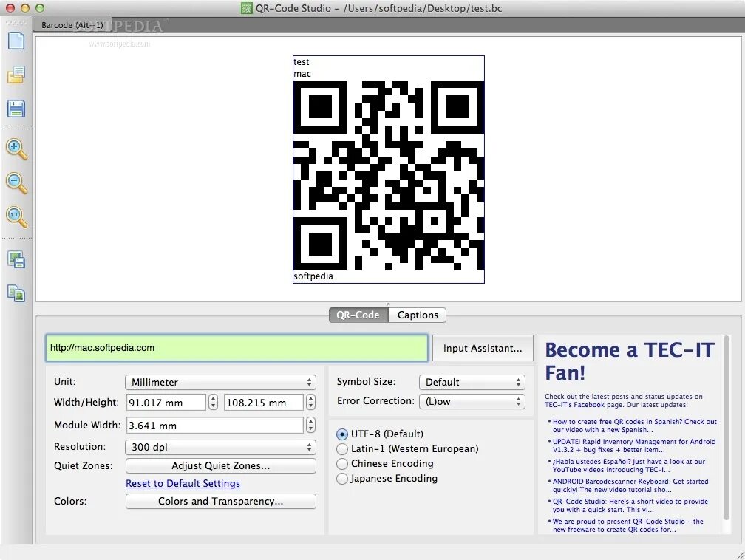Click the width field 91.017 mm
The height and width of the screenshot is (560, 745).
[166, 403]
